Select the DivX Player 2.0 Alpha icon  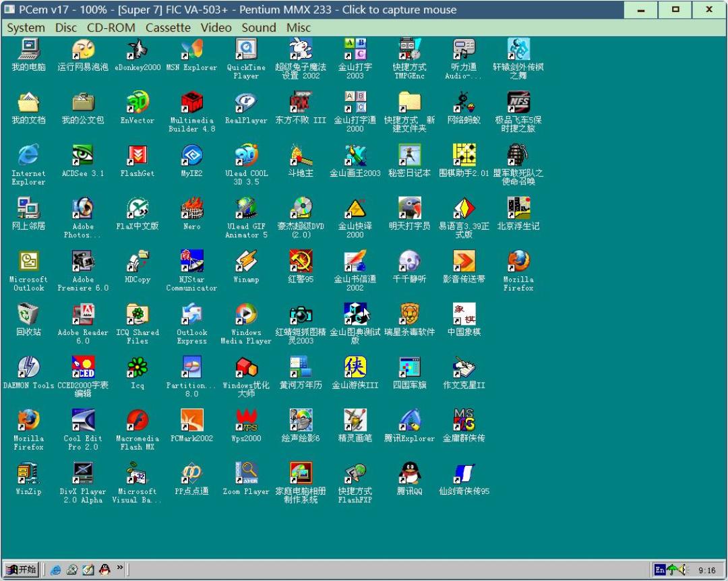point(83,484)
